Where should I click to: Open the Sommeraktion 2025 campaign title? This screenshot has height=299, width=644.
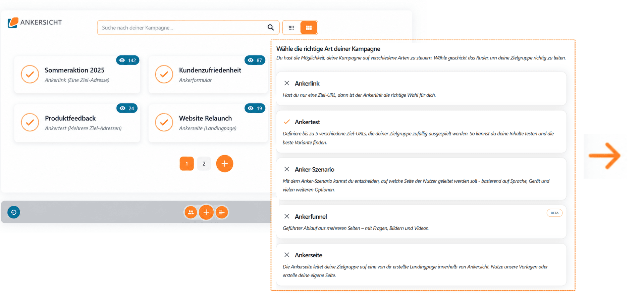pos(74,70)
